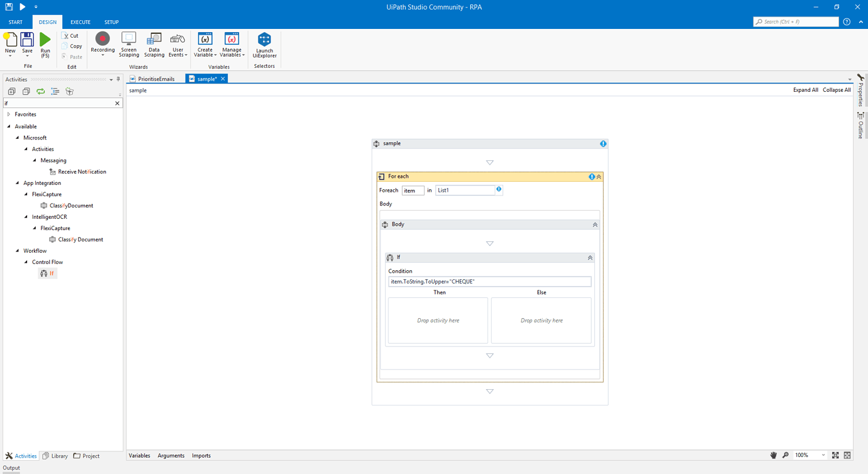Open the Activities panel options dropdown

(111, 80)
